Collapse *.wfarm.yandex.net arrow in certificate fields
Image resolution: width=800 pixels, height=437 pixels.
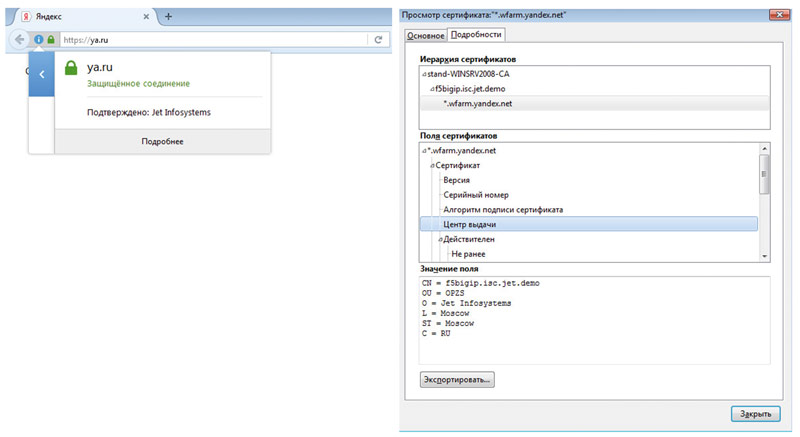click(x=424, y=150)
